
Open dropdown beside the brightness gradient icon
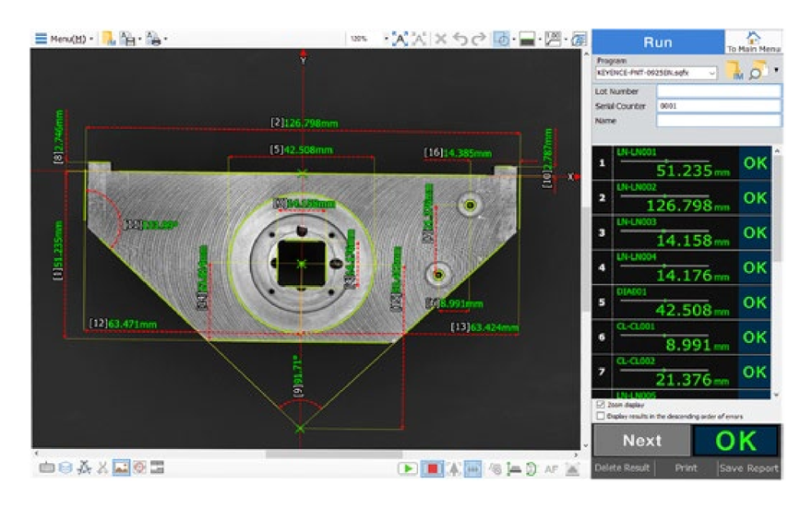tap(540, 39)
